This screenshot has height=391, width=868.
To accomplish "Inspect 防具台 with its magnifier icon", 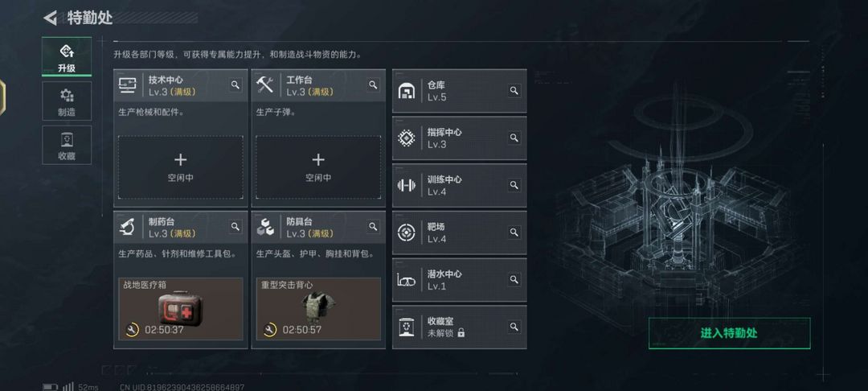I will click(x=373, y=227).
